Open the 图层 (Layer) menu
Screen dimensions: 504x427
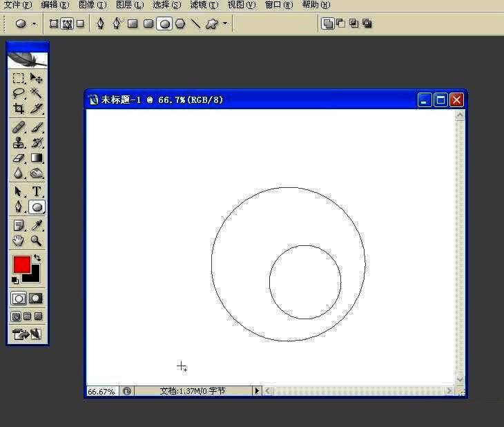pos(129,5)
